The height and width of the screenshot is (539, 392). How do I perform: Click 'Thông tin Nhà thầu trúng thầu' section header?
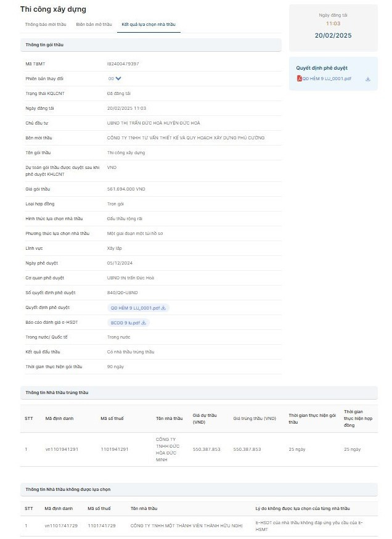(x=60, y=392)
